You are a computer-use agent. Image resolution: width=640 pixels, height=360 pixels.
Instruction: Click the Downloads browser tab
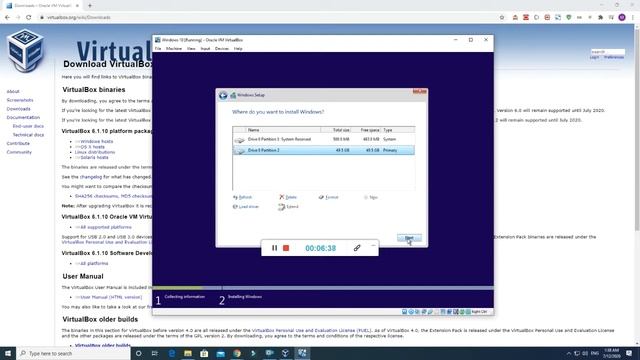point(43,6)
